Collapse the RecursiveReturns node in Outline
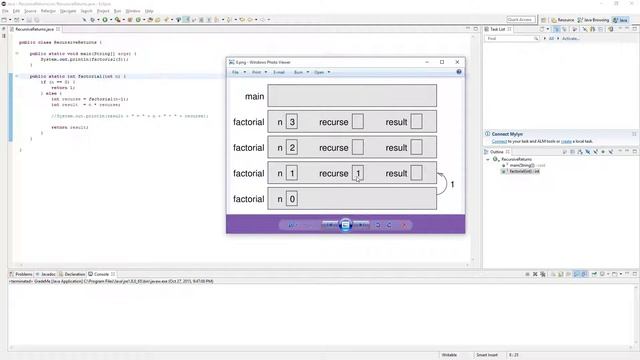 click(x=488, y=159)
